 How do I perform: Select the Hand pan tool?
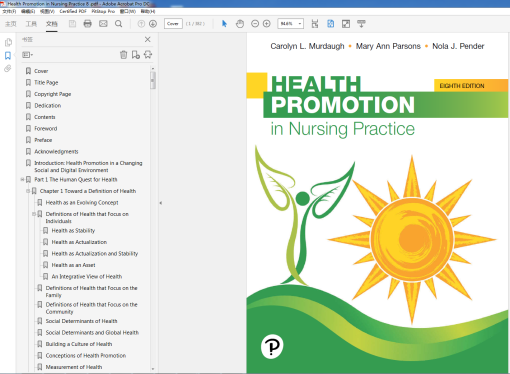pos(240,24)
